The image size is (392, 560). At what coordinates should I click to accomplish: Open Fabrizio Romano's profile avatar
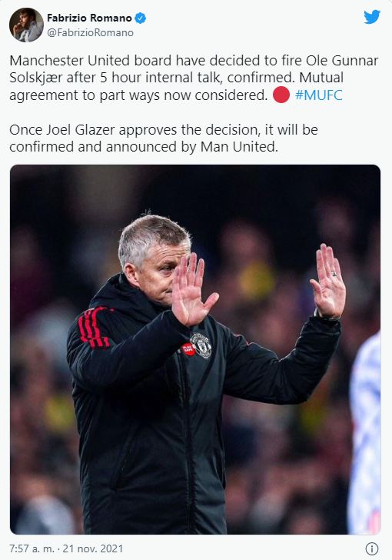[26, 25]
